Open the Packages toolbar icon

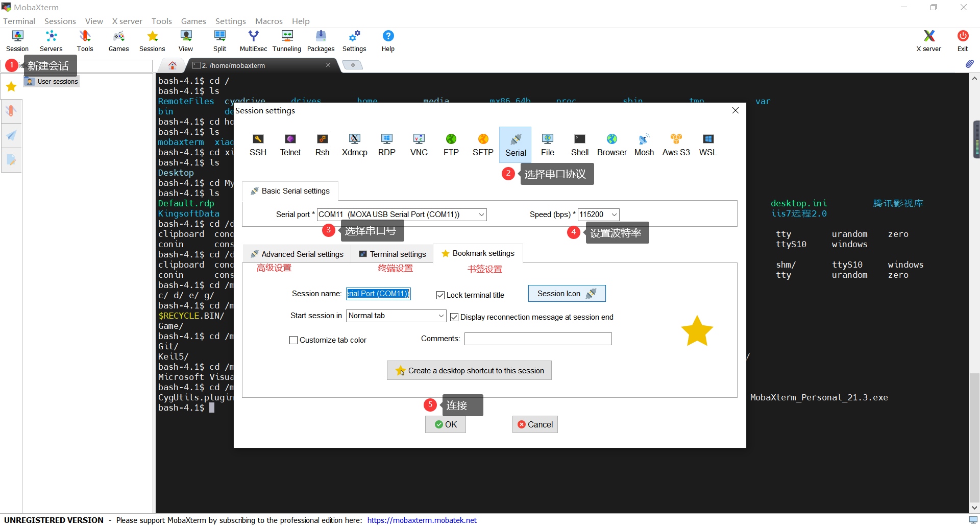321,41
